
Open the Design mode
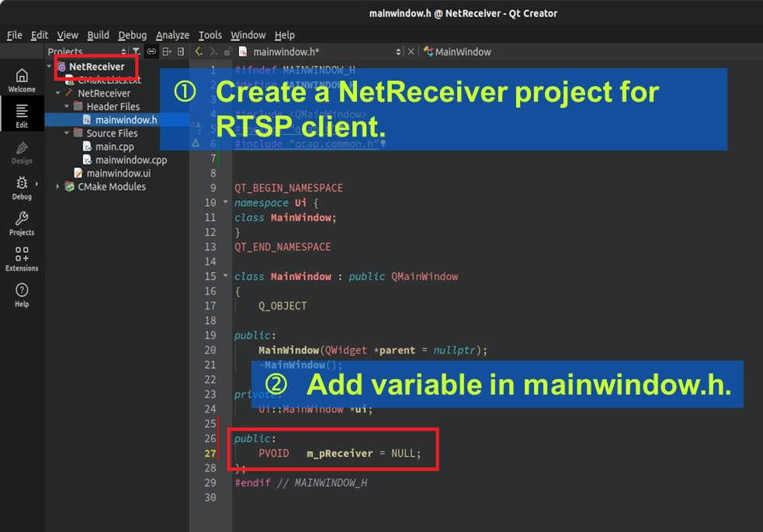click(22, 152)
